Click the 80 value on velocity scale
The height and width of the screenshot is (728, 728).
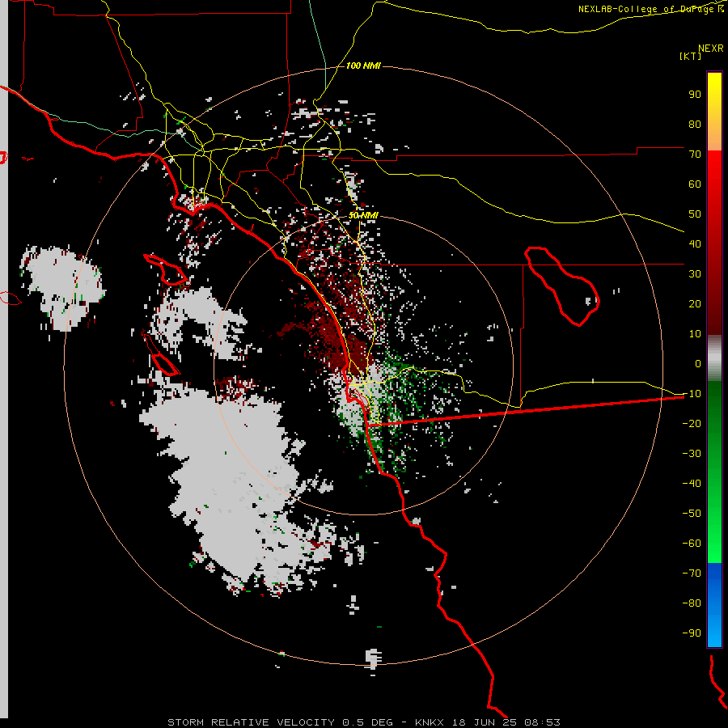pos(695,124)
